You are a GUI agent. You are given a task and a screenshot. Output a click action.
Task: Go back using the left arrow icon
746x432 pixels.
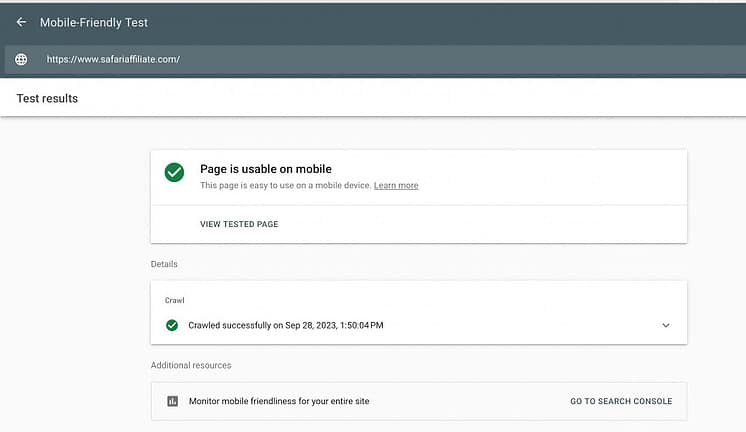coord(21,22)
